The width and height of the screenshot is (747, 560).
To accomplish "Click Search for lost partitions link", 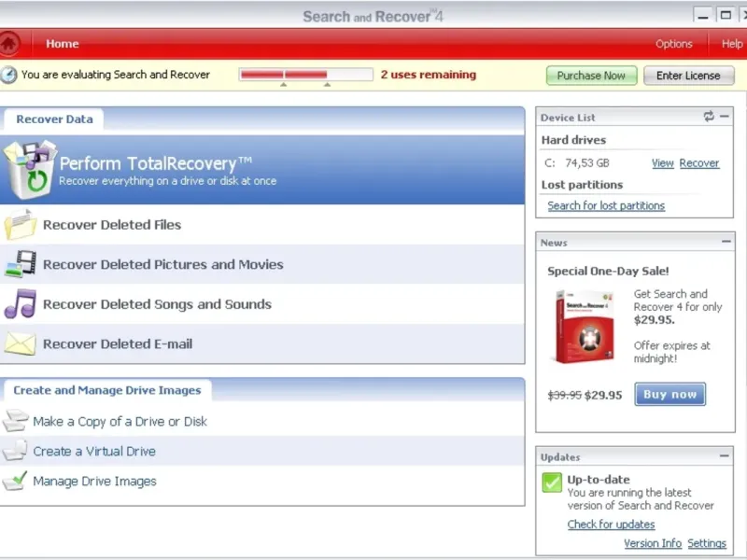I will point(606,205).
